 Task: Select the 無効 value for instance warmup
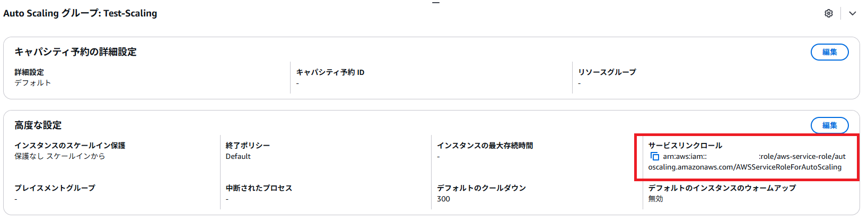tap(655, 199)
